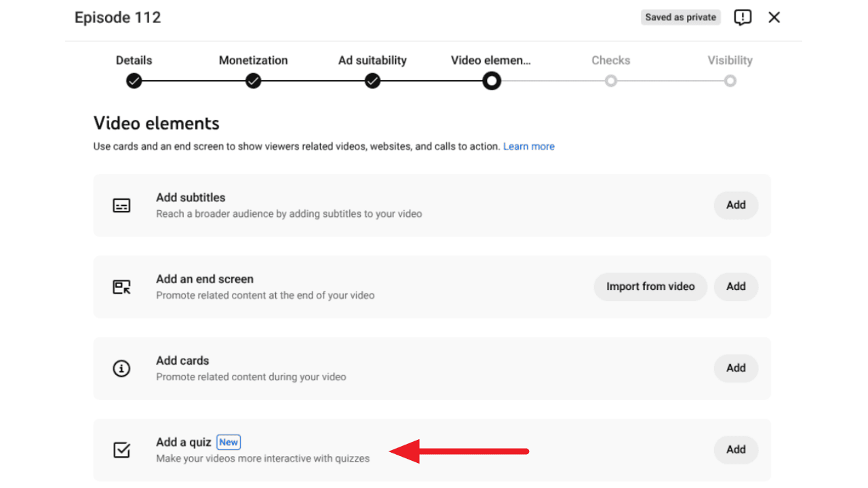
Task: Switch to Ad suitability step
Action: (x=372, y=60)
